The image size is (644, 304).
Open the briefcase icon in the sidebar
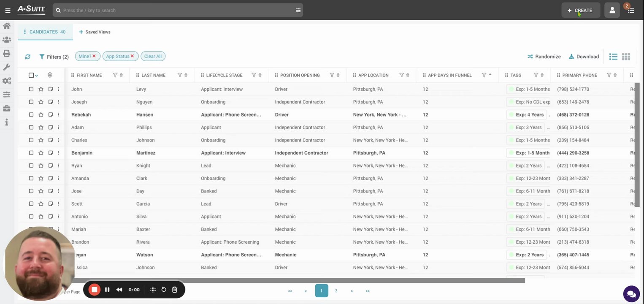click(x=6, y=108)
